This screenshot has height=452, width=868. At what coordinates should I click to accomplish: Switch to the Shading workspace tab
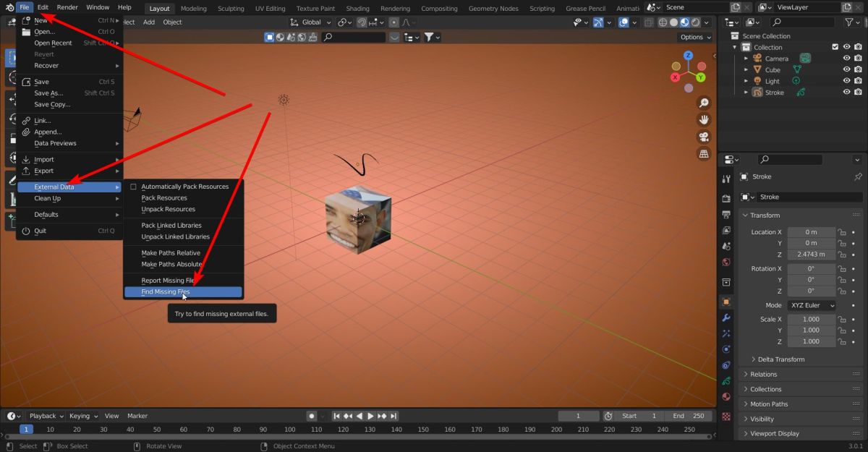(x=357, y=9)
